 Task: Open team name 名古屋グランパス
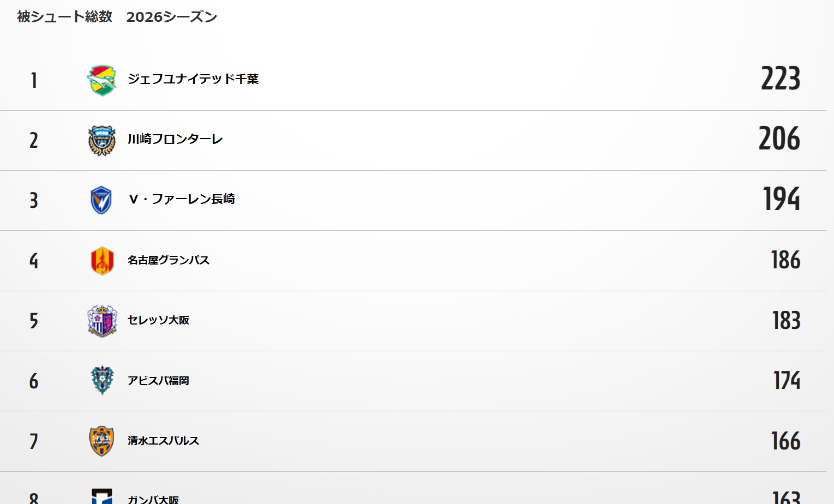(x=169, y=260)
